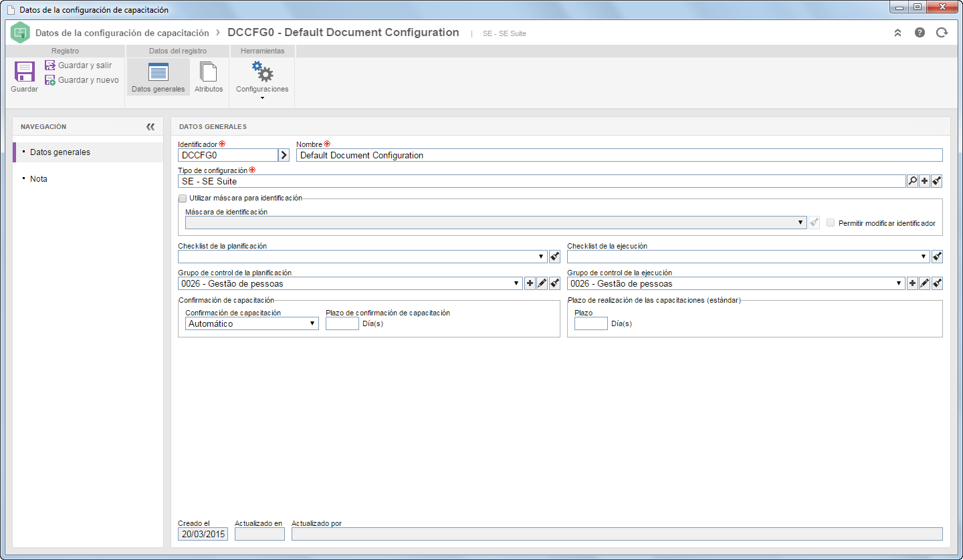
Task: Click the Tipo de configuración field
Action: [542, 181]
